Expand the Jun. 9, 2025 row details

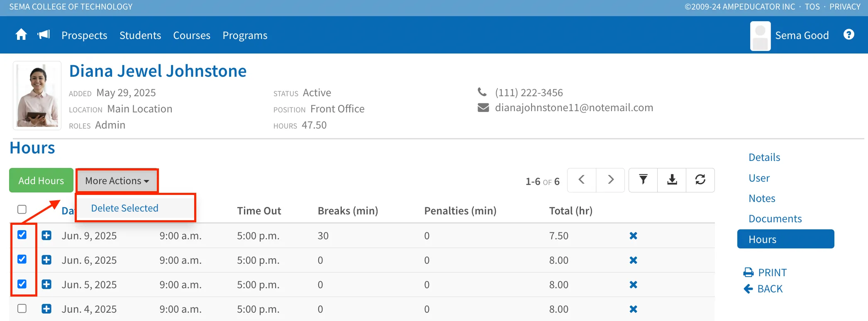[46, 236]
